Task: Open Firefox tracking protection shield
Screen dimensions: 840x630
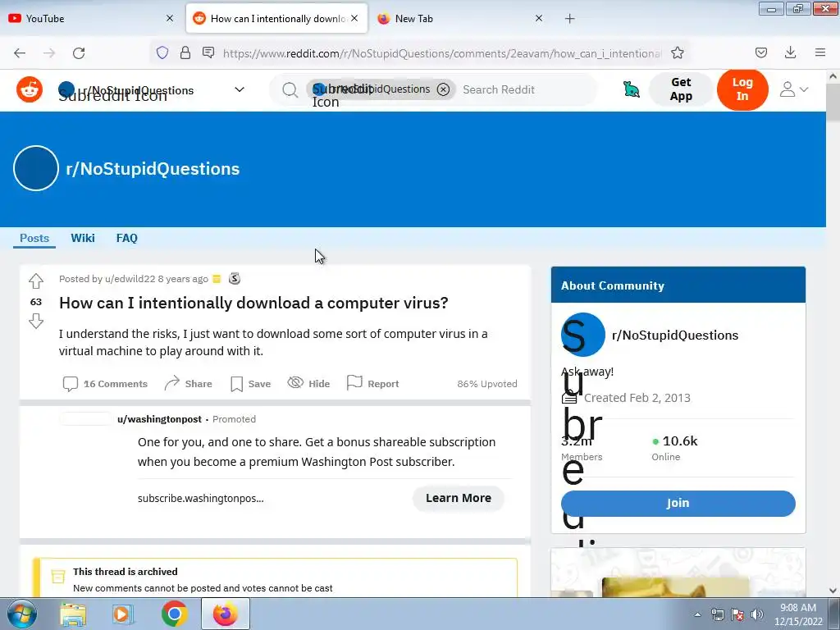Action: [x=162, y=52]
